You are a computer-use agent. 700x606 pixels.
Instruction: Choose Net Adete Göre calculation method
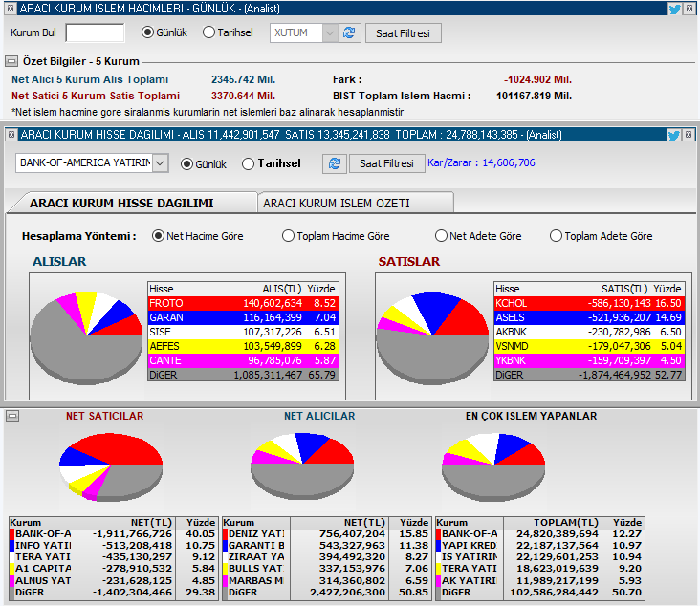coord(441,236)
